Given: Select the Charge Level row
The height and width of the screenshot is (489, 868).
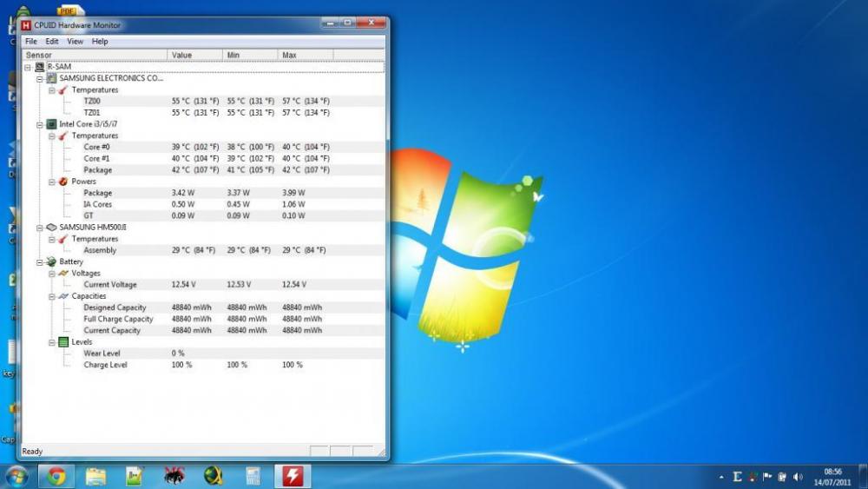Looking at the screenshot, I should tap(105, 365).
